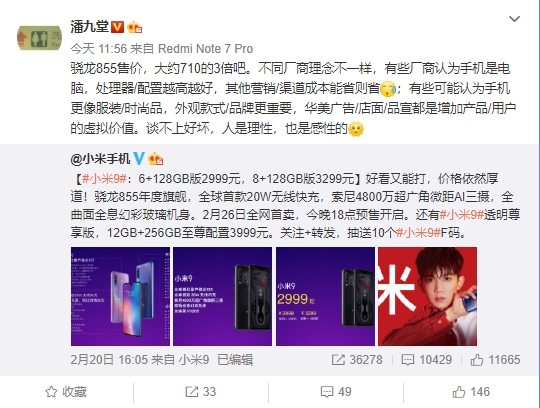Click 潘九堂 profile avatar image
The image size is (540, 408).
click(x=39, y=38)
